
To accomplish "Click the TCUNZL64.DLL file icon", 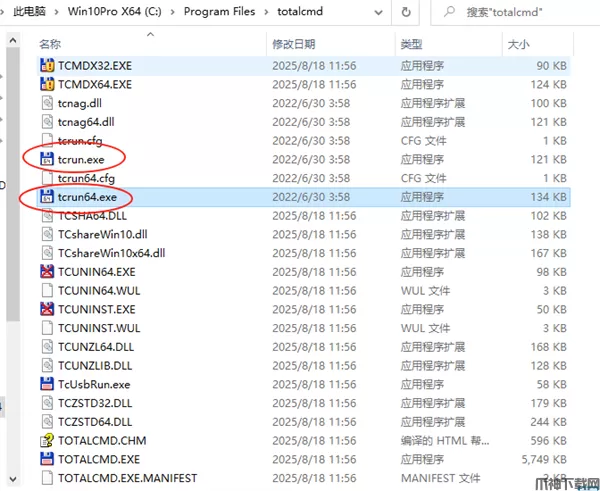I will (47, 347).
